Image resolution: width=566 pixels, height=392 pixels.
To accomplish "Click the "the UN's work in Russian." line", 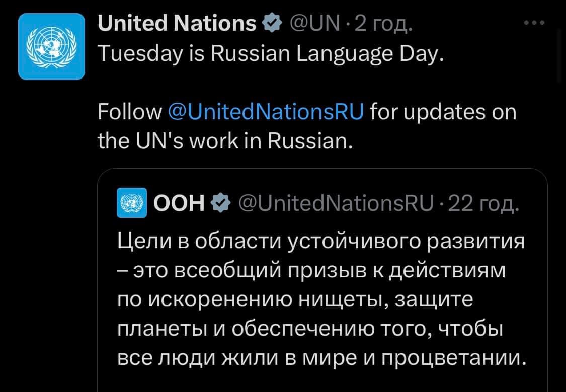I will [x=224, y=142].
